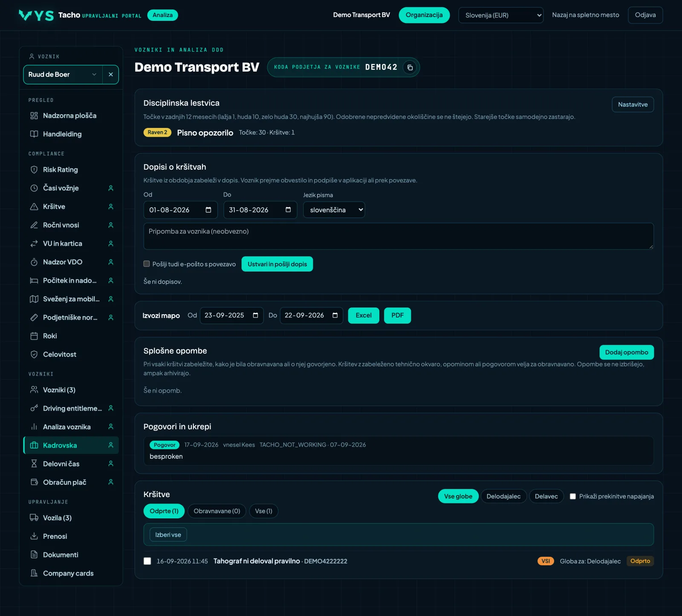Open the Jezik pisma slovenščina dropdown
Image resolution: width=682 pixels, height=616 pixels.
334,210
